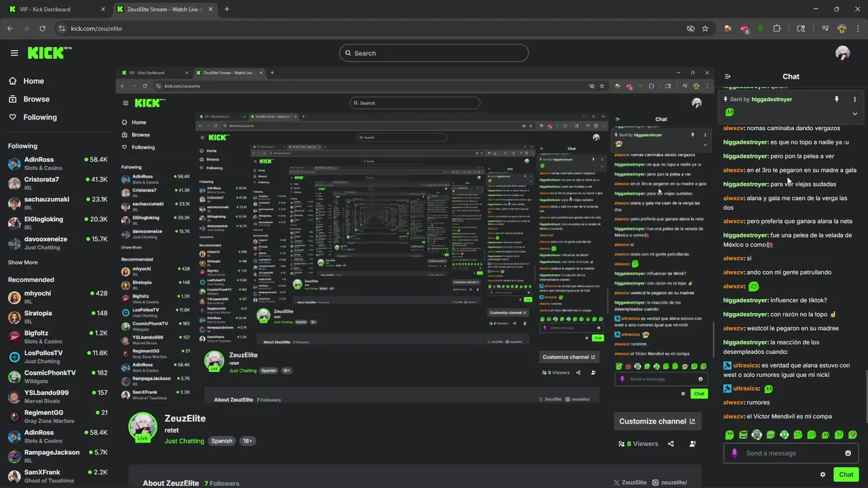This screenshot has width=868, height=488.
Task: Expand the pinned message chevron
Action: click(x=854, y=113)
